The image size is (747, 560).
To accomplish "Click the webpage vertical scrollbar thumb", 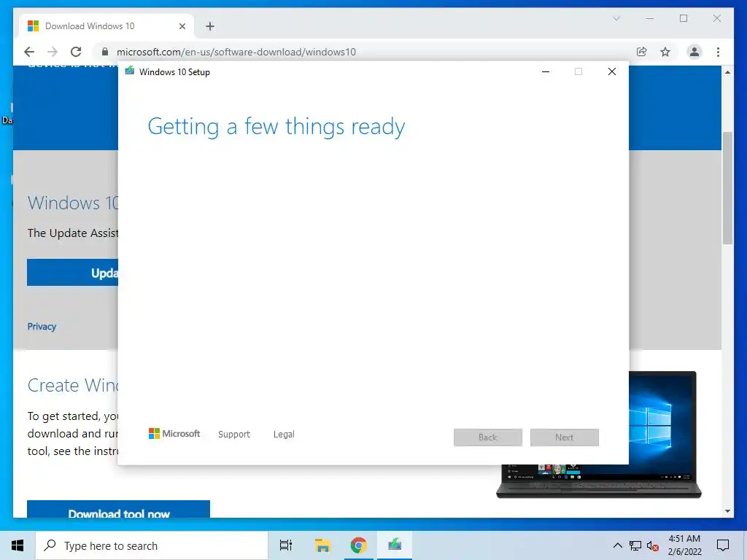I will tap(727, 188).
